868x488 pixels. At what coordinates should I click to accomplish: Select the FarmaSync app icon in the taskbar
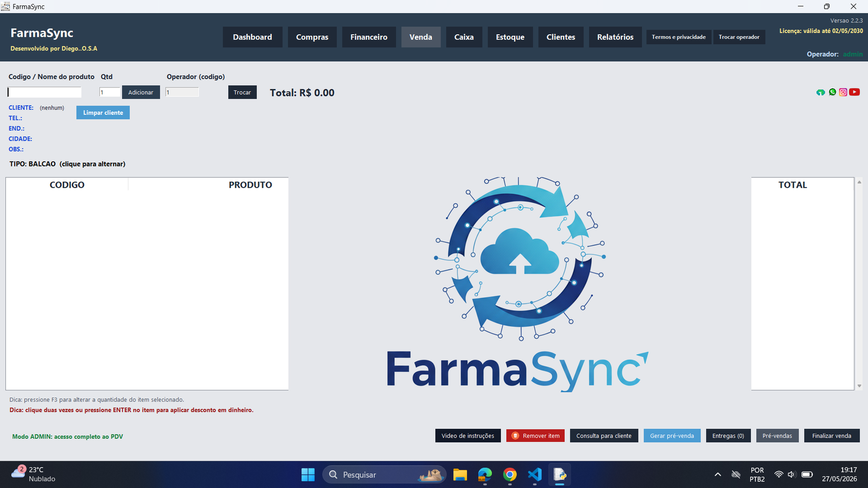pos(560,474)
